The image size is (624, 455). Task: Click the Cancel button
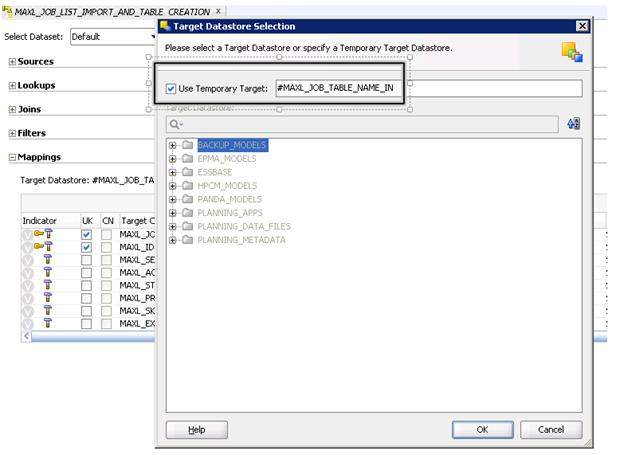tap(550, 429)
